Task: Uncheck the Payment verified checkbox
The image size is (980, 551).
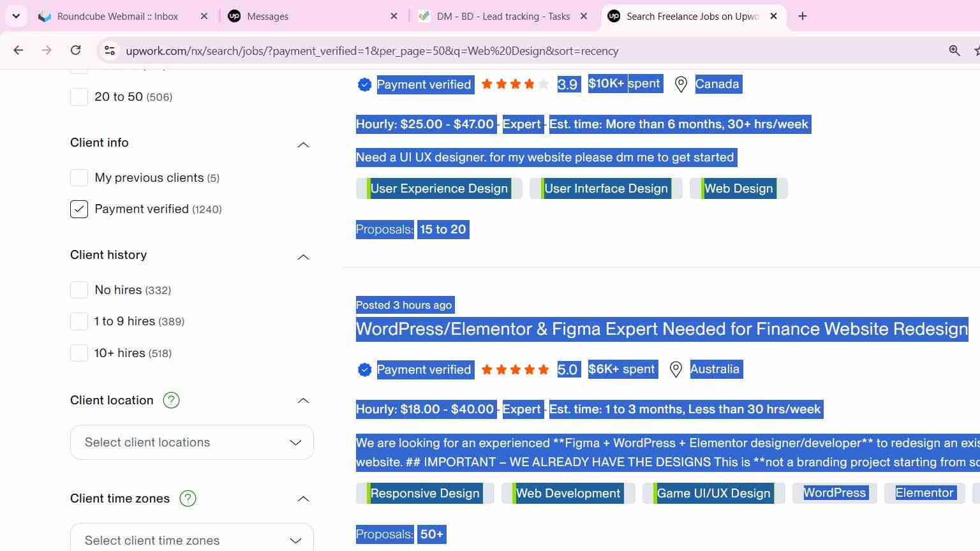Action: [x=78, y=209]
